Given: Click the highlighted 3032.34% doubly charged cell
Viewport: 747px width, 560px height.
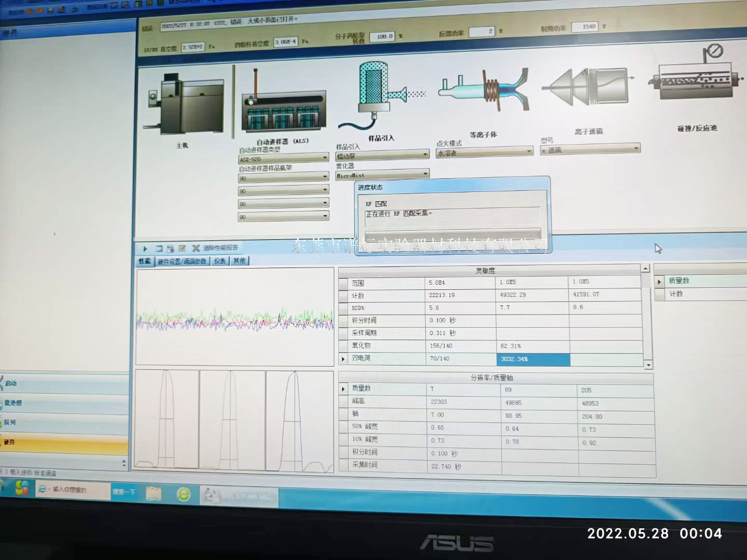Looking at the screenshot, I should [533, 359].
